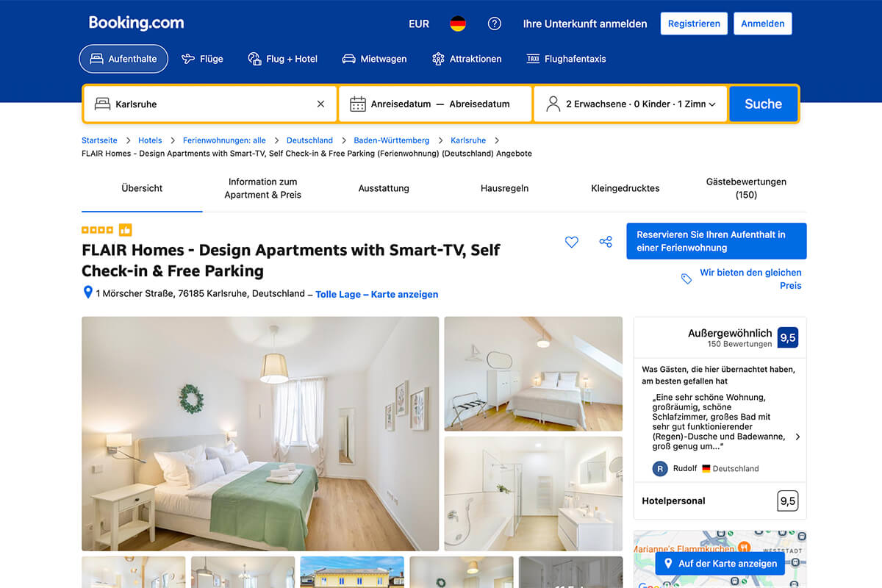This screenshot has height=588, width=882.
Task: Clear the Karlsruhe destination with the X icon
Action: click(320, 104)
